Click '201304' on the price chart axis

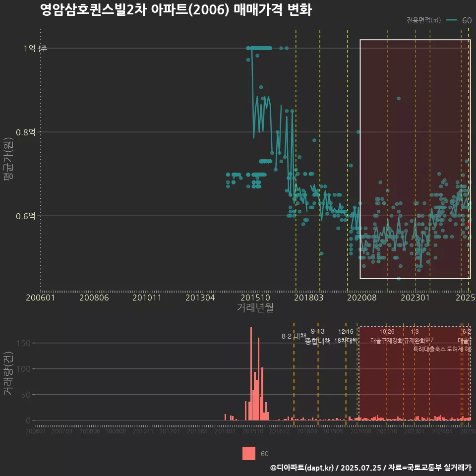pos(200,297)
